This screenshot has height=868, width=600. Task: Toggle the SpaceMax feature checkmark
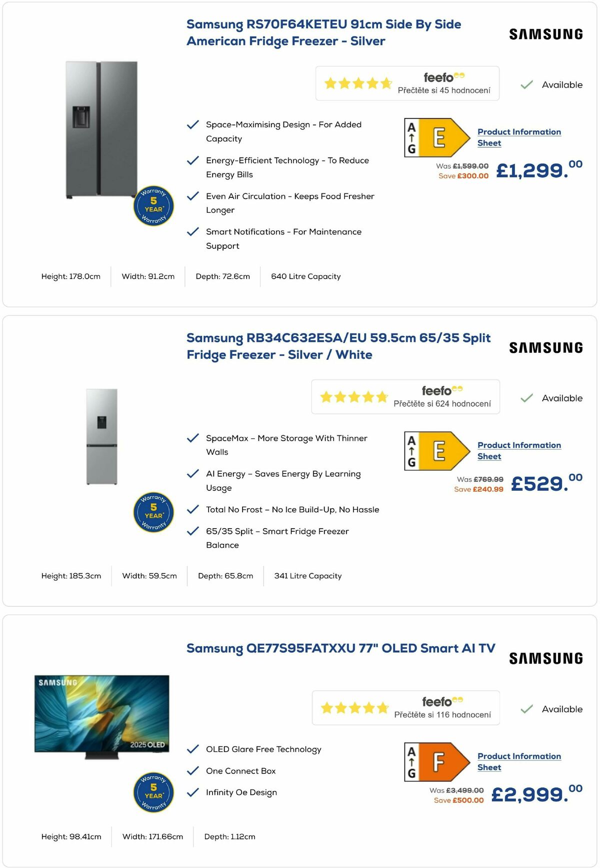pyautogui.click(x=192, y=438)
